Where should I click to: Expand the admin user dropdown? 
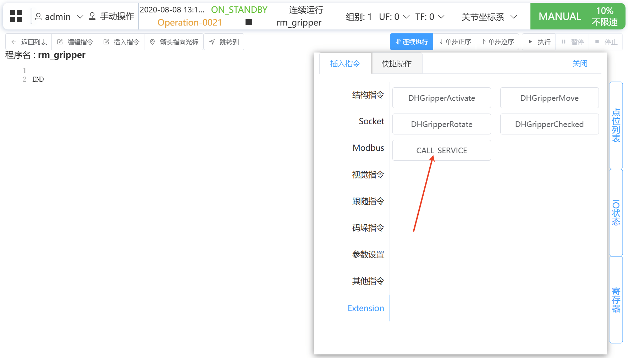click(59, 17)
